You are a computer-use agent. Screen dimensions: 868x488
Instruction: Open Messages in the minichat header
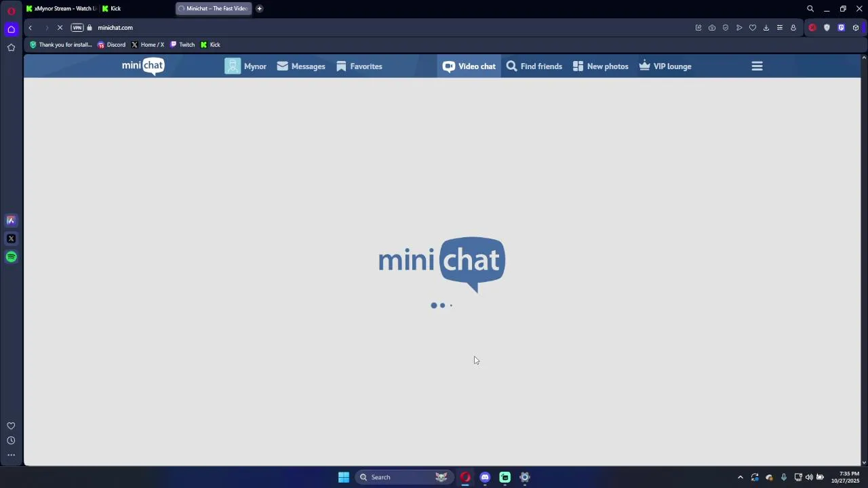pos(301,66)
